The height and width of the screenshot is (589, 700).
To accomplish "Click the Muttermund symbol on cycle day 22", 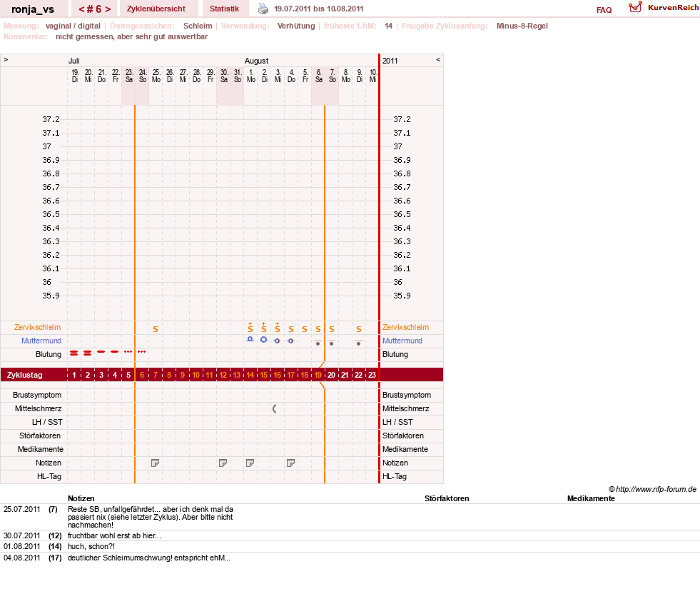I will click(358, 343).
